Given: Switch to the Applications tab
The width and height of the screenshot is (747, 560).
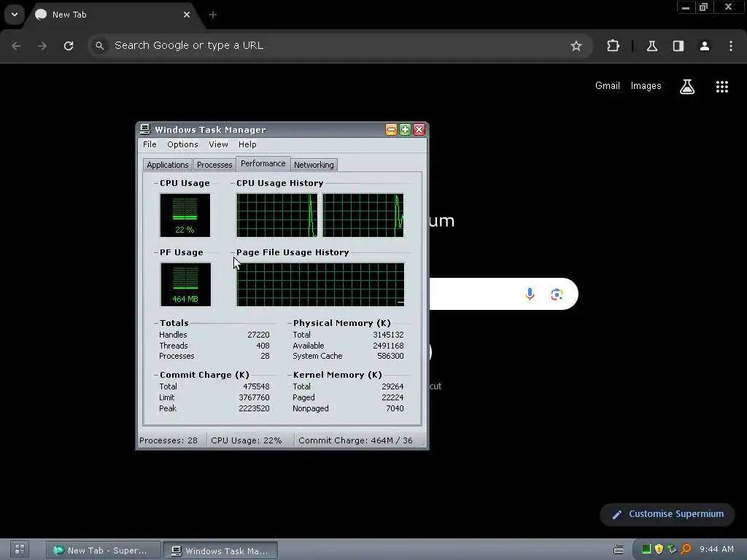Looking at the screenshot, I should (x=168, y=165).
